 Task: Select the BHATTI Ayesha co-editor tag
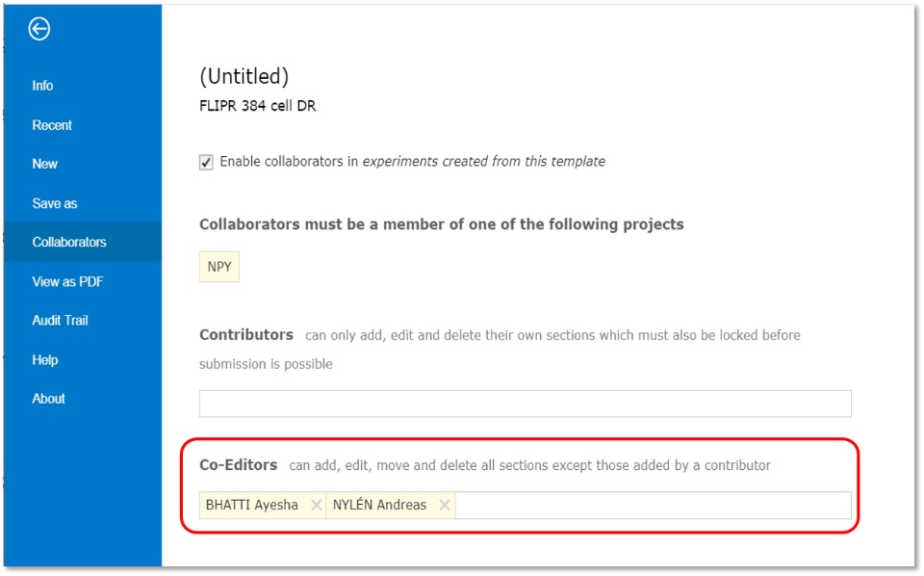click(252, 506)
